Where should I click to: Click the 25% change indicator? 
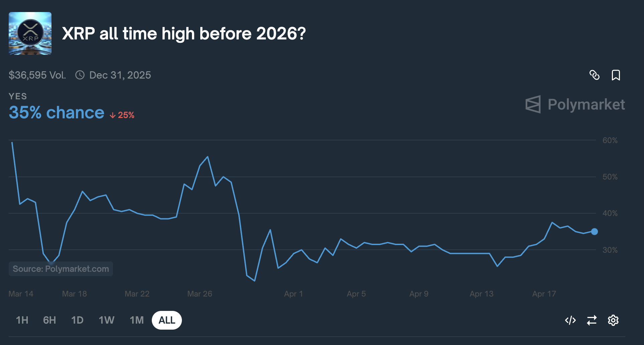pyautogui.click(x=121, y=115)
